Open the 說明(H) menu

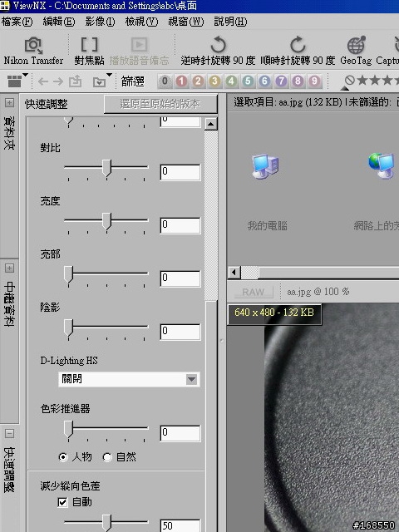pyautogui.click(x=230, y=22)
